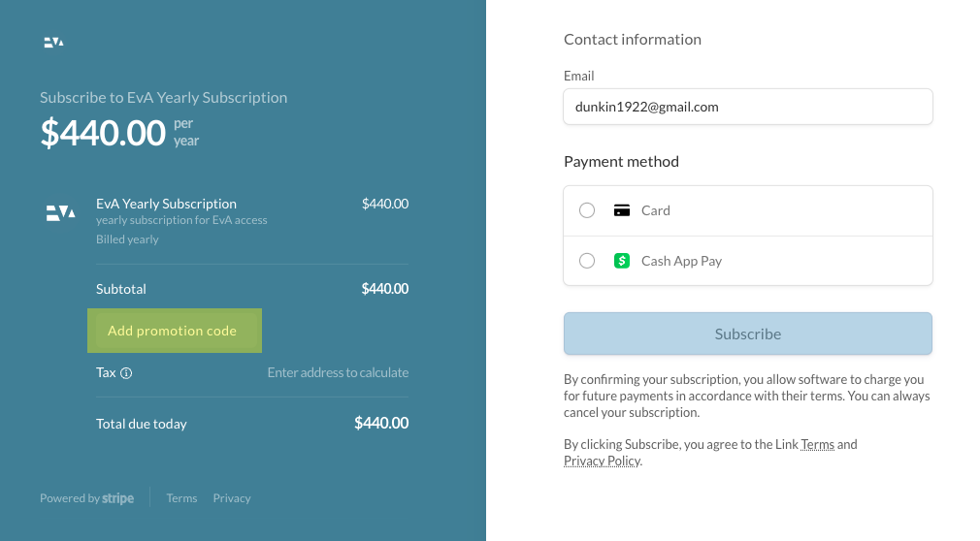The width and height of the screenshot is (980, 541).
Task: Focus the Email input field
Action: pos(747,107)
